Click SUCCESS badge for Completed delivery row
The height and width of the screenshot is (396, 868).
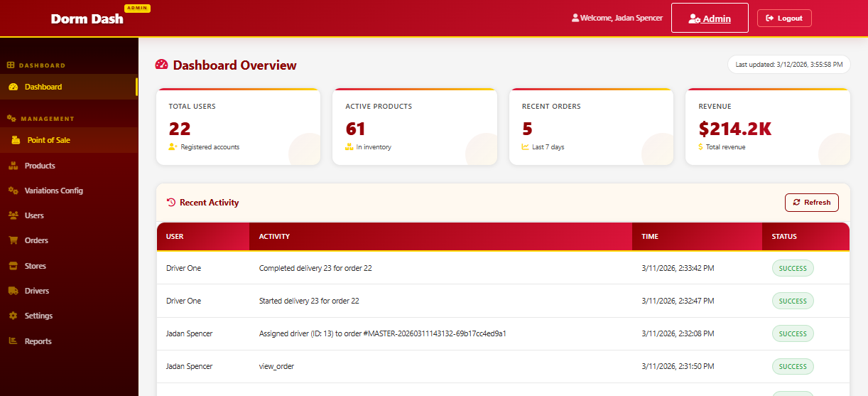pos(793,268)
